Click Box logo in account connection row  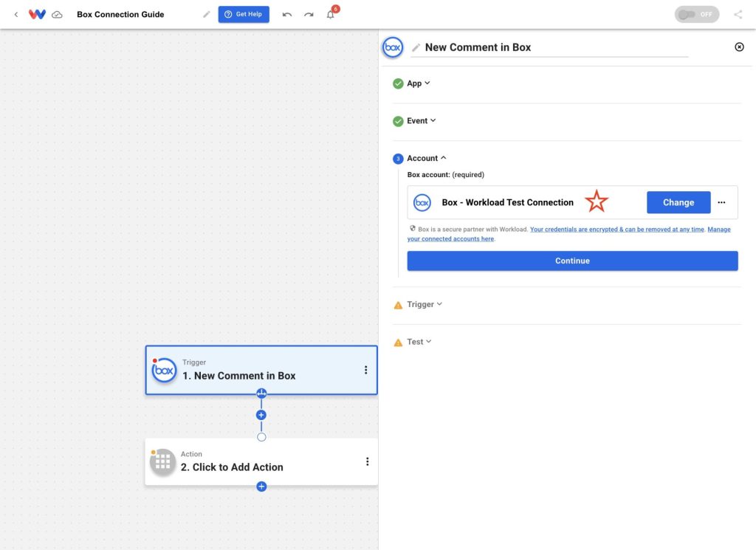click(x=422, y=202)
